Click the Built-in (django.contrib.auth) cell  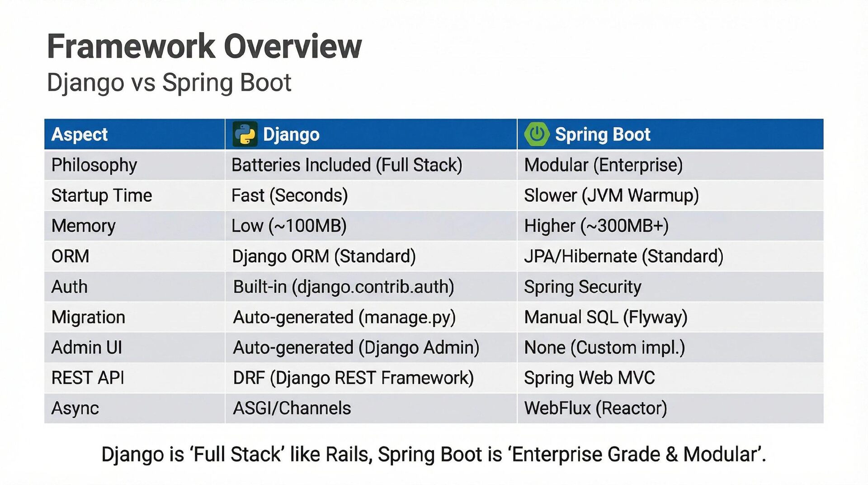343,287
